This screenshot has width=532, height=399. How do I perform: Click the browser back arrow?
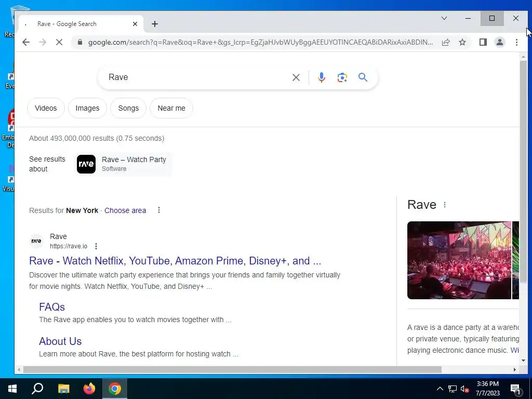click(26, 42)
